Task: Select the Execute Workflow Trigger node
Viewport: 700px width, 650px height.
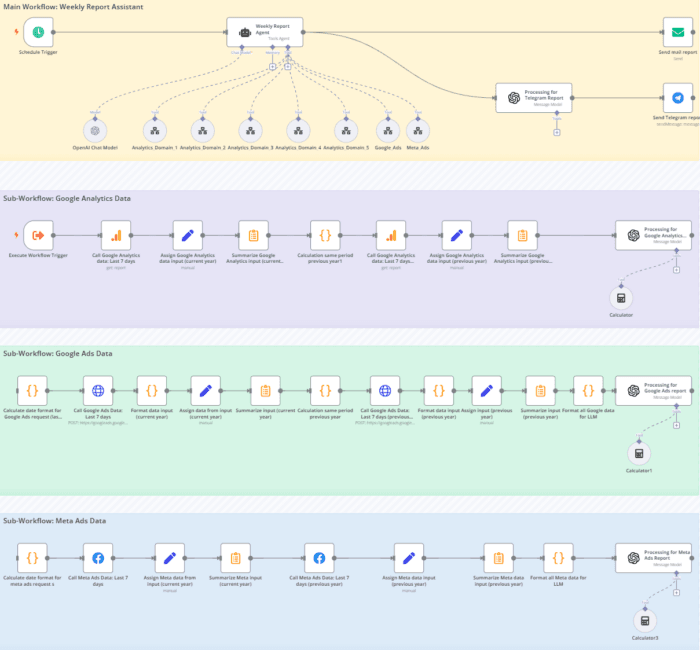Action: click(38, 235)
